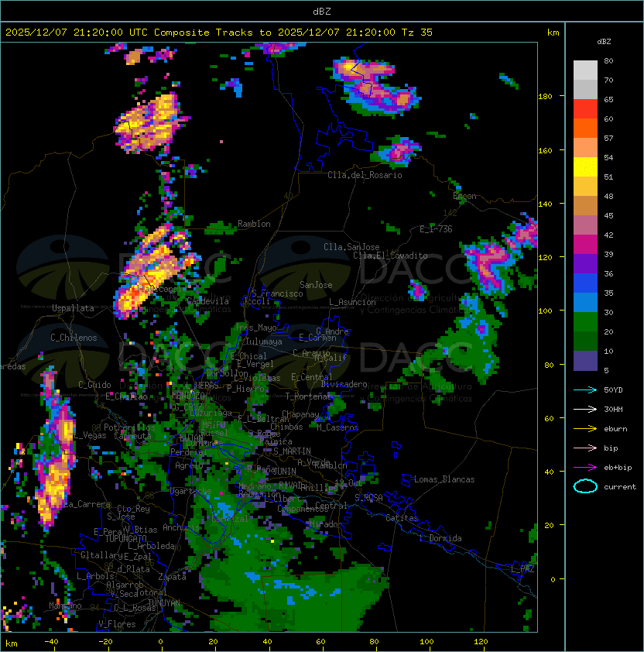Select the red 65 dBZ color swatch
The width and height of the screenshot is (644, 652).
(x=585, y=109)
